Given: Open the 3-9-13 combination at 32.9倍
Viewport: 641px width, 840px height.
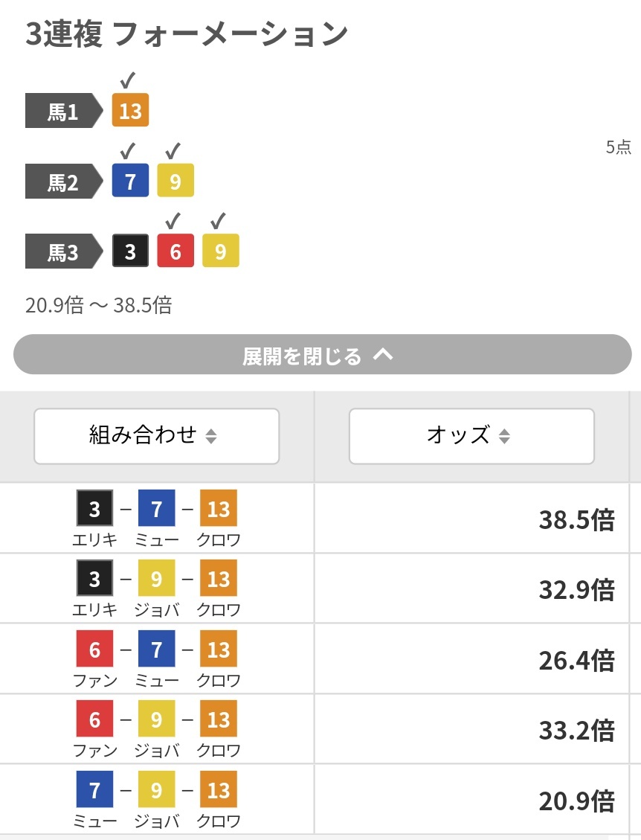Looking at the screenshot, I should pyautogui.click(x=315, y=589).
